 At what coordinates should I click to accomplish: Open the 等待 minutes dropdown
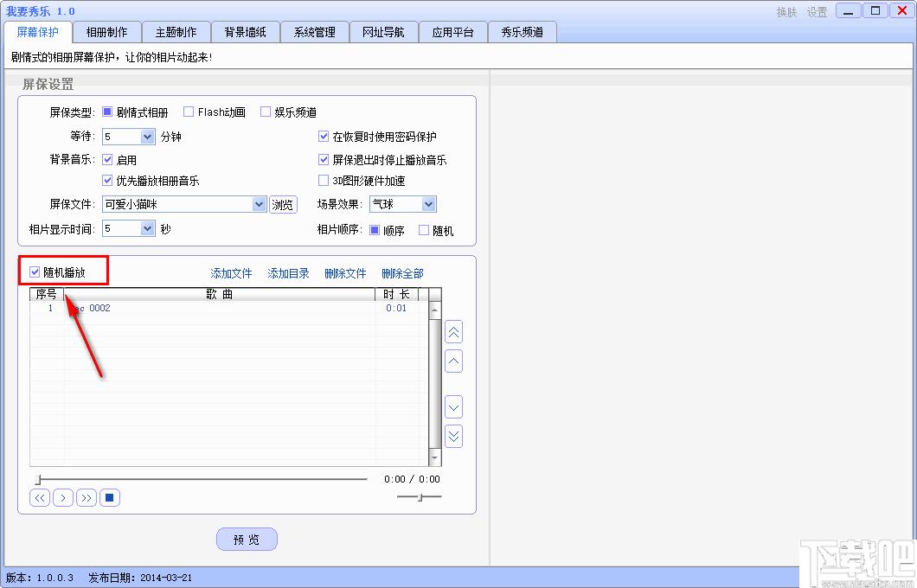coord(147,137)
